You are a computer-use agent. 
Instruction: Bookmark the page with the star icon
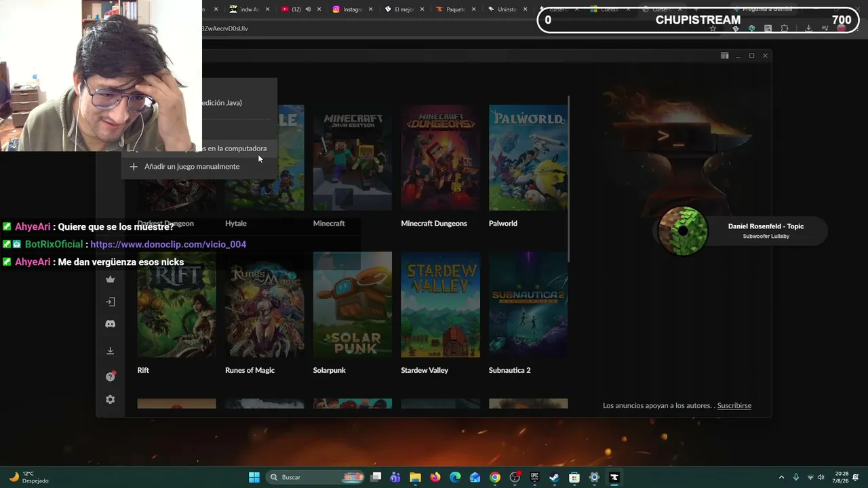pyautogui.click(x=713, y=28)
